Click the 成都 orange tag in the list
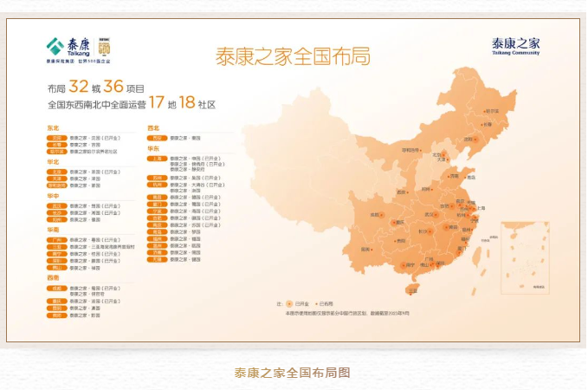The height and width of the screenshot is (390, 588). click(57, 289)
